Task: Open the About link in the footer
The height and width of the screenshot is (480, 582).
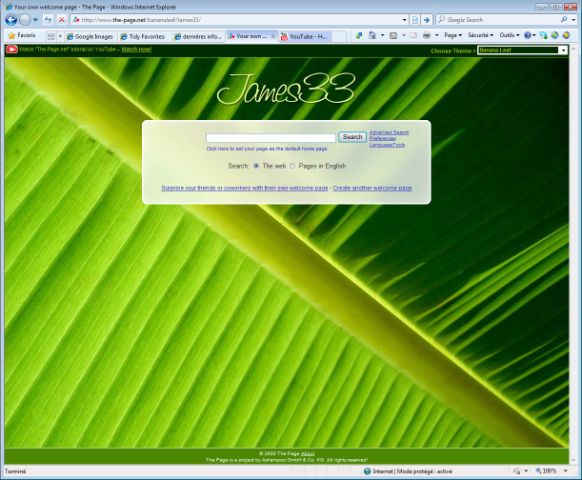Action: pos(307,454)
